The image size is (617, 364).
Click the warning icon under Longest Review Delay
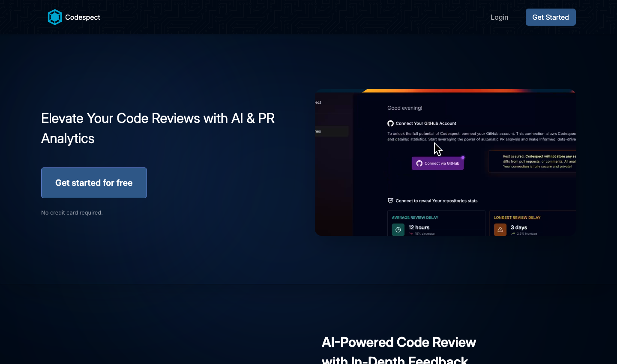tap(500, 230)
